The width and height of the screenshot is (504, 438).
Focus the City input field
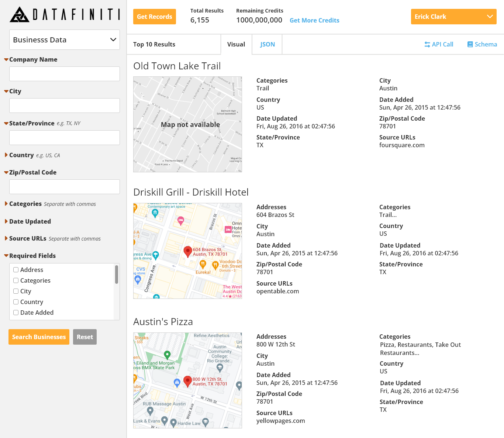pos(65,106)
